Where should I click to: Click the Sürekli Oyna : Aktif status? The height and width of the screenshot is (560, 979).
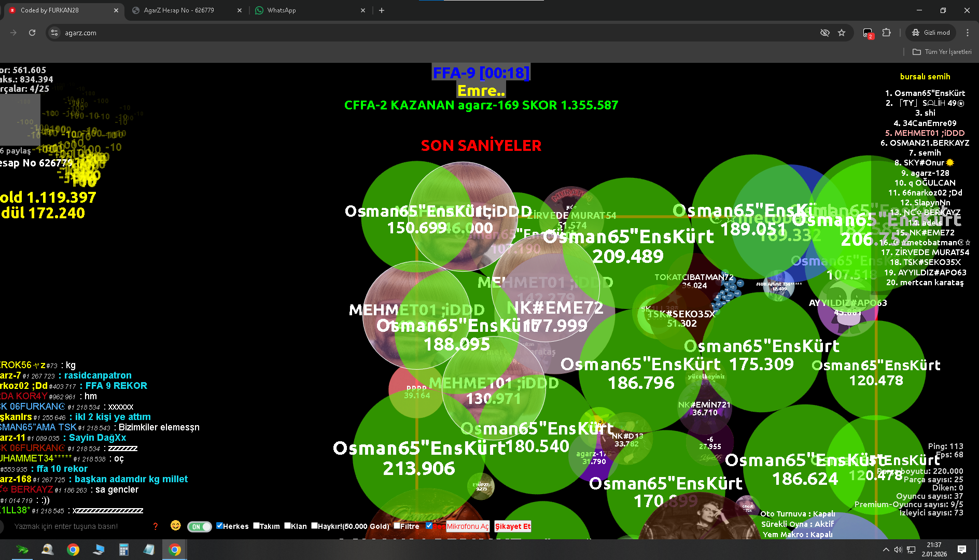coord(798,524)
